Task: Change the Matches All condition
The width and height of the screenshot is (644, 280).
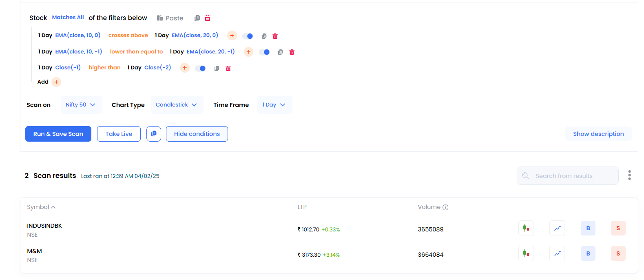Action: click(68, 18)
